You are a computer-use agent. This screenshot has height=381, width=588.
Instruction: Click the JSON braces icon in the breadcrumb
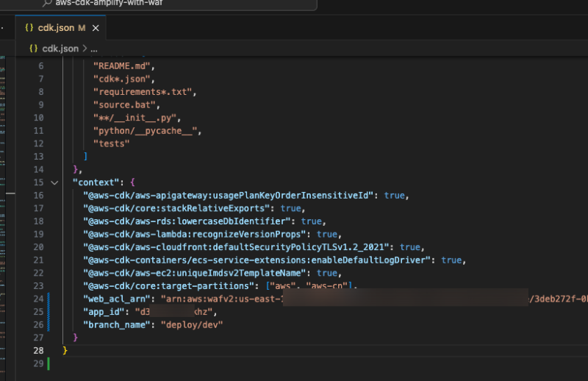(34, 48)
